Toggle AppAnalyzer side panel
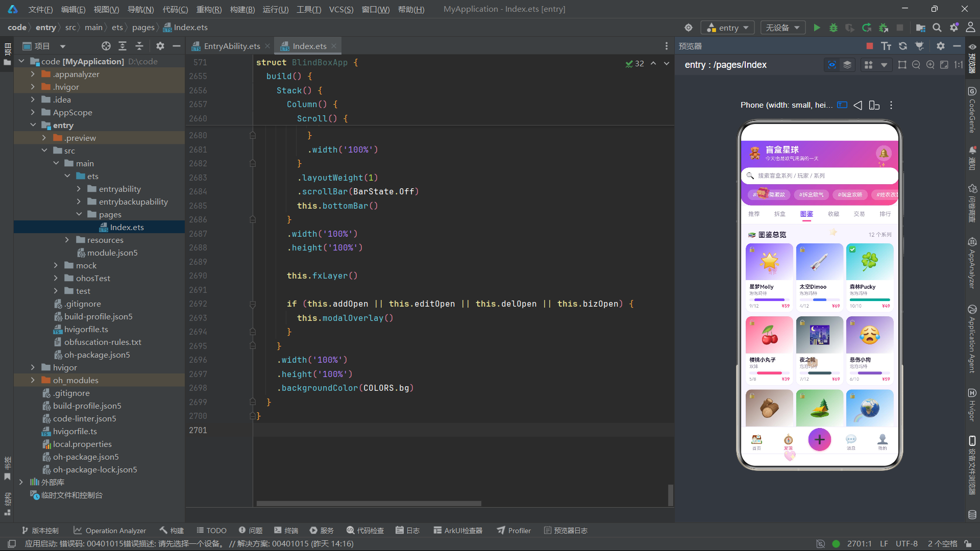The image size is (980, 551). (x=972, y=263)
